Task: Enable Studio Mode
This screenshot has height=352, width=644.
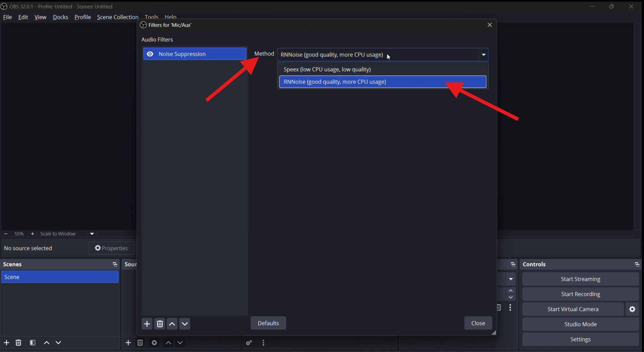Action: click(580, 324)
